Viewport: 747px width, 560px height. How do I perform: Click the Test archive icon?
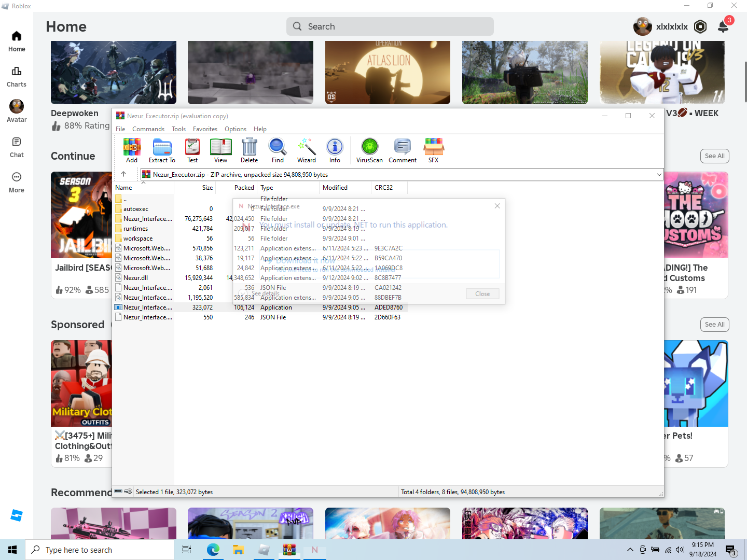click(x=192, y=150)
